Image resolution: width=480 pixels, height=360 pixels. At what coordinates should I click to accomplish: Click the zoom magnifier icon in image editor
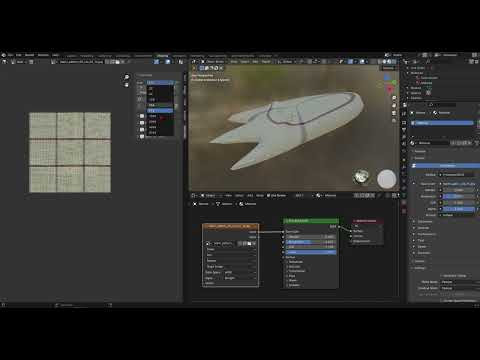pos(127,77)
